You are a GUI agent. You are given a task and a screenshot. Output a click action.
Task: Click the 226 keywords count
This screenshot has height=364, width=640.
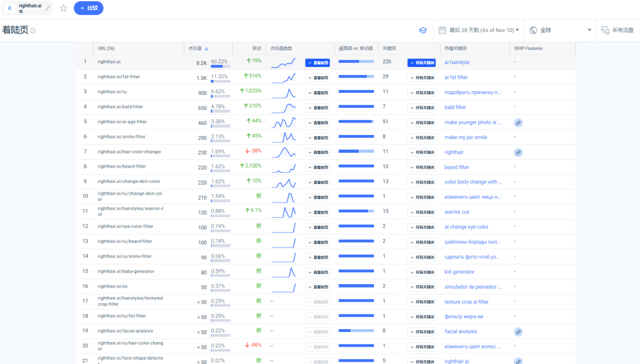pyautogui.click(x=387, y=62)
